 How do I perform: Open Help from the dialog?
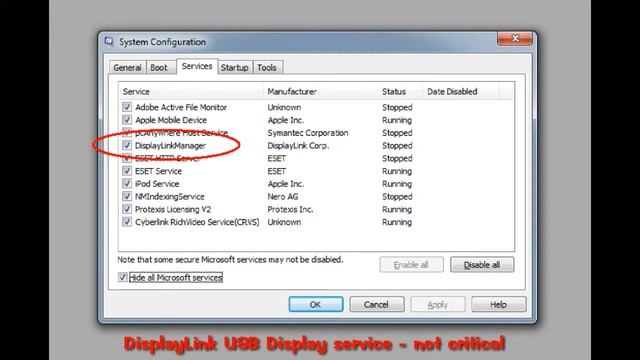(498, 304)
